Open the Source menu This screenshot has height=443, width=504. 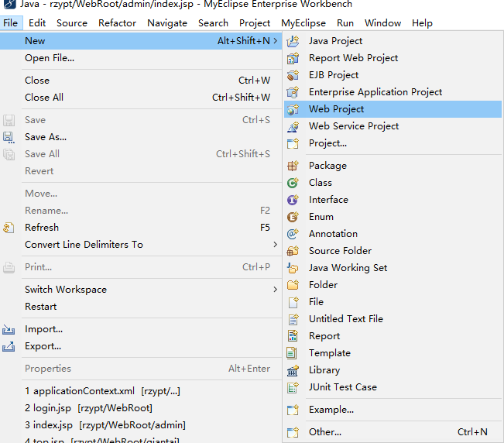click(72, 23)
